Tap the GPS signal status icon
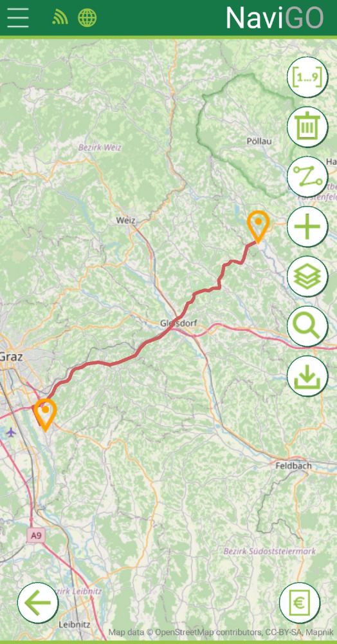337x644 pixels. pyautogui.click(x=60, y=17)
